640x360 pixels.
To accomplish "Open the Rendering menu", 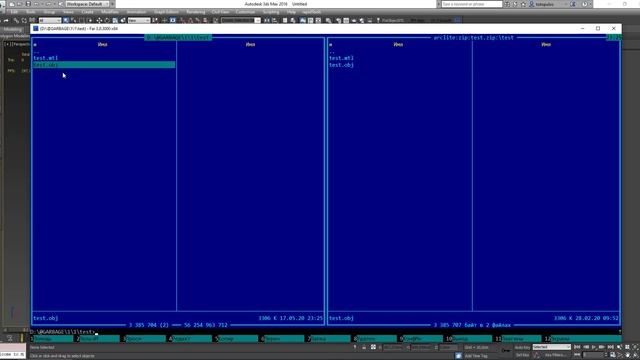I will pos(196,12).
